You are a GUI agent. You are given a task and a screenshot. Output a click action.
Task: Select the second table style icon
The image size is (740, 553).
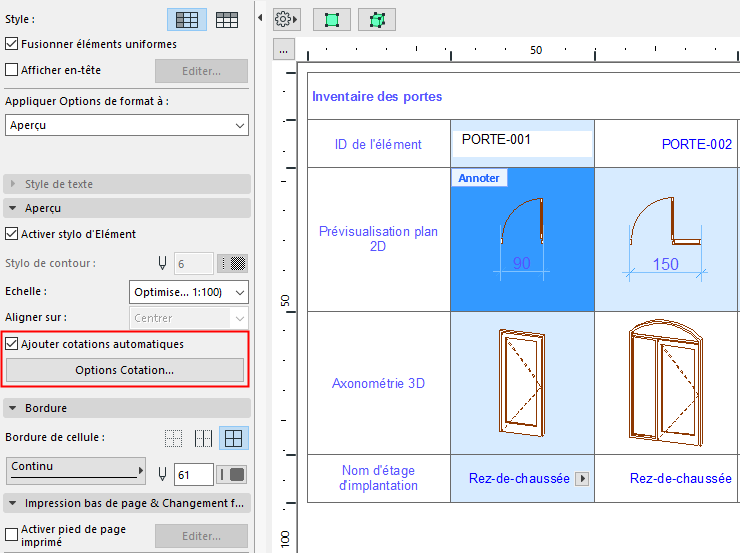[227, 20]
